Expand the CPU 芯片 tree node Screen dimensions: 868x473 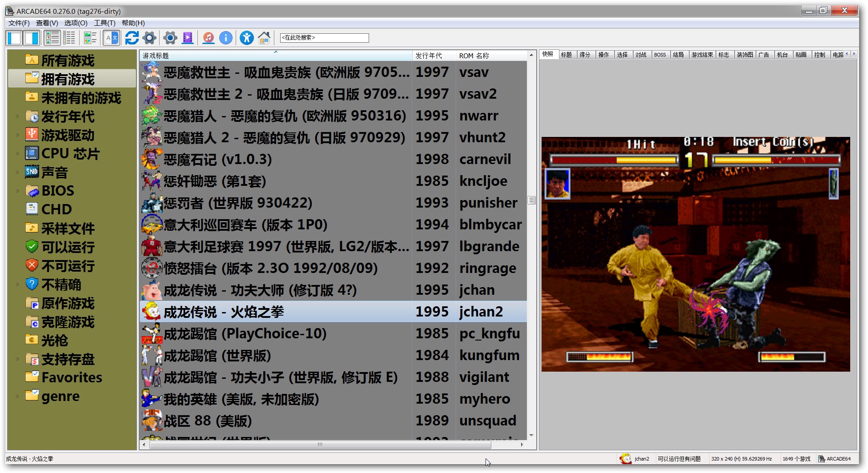pyautogui.click(x=17, y=154)
